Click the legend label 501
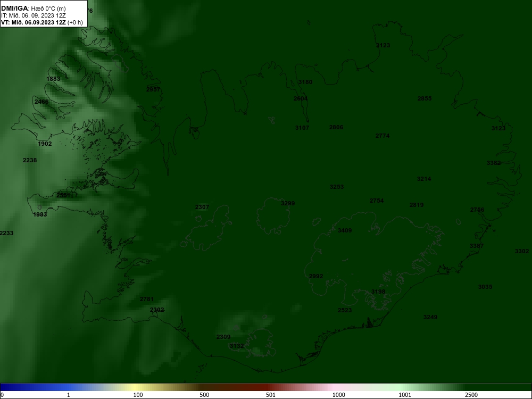The height and width of the screenshot is (399, 532). click(271, 395)
